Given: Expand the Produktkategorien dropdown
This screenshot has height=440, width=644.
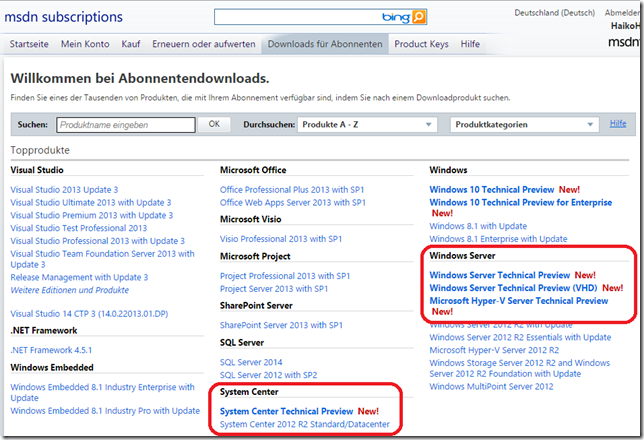Looking at the screenshot, I should pyautogui.click(x=524, y=124).
